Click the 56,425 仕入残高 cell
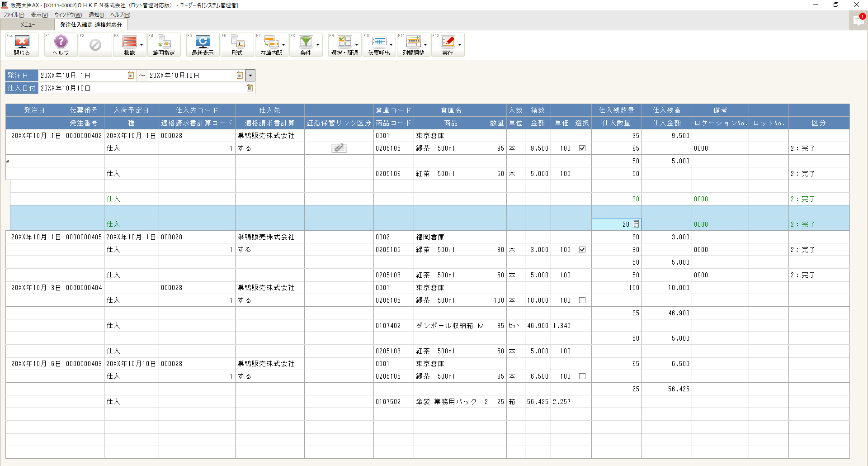The image size is (868, 466). point(666,389)
